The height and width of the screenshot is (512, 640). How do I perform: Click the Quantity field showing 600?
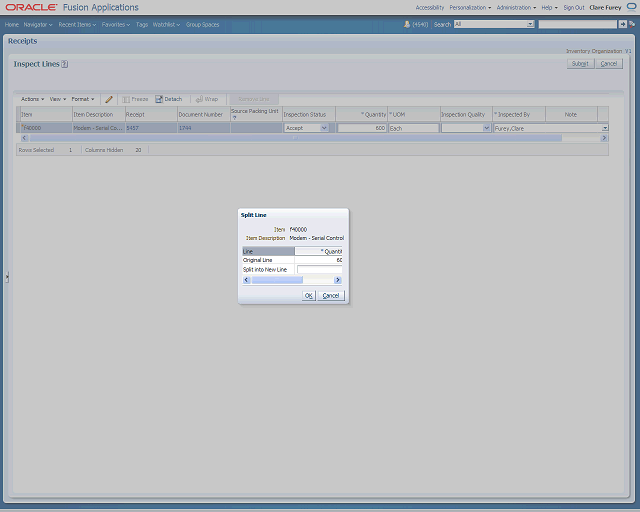[362, 128]
